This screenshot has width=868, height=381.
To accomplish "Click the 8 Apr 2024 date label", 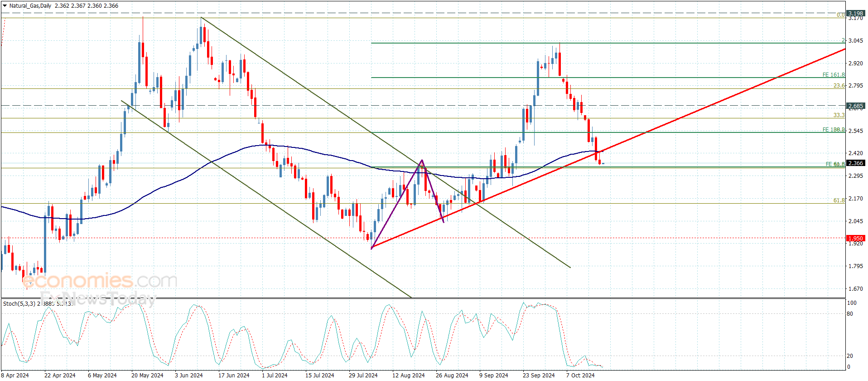I will coord(15,375).
